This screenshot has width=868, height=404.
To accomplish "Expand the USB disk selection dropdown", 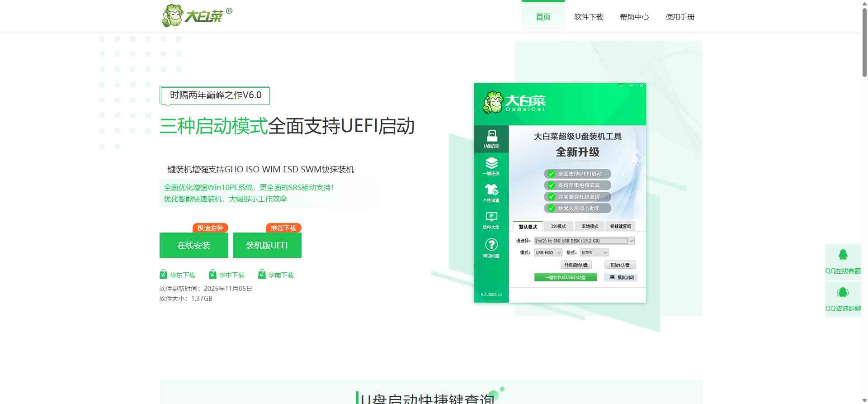I will tap(631, 241).
